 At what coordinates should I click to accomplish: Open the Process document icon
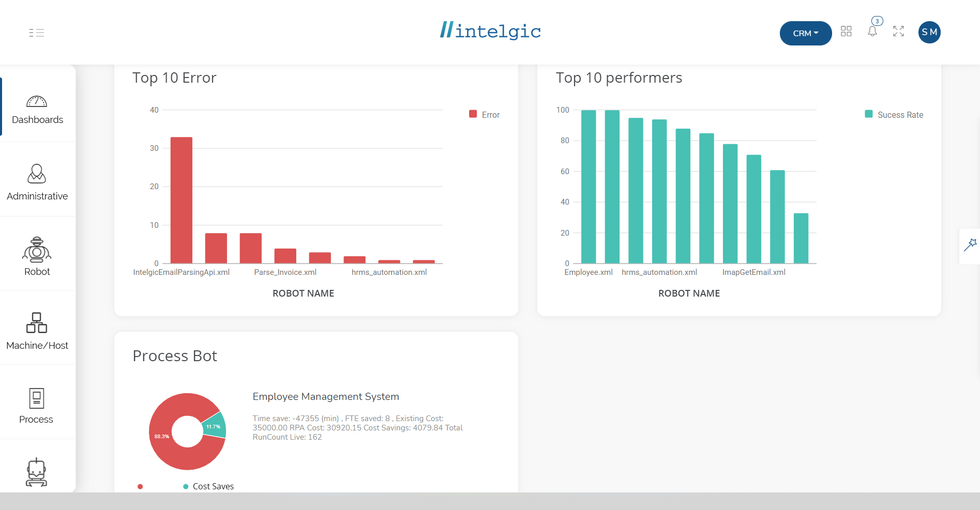coord(37,398)
